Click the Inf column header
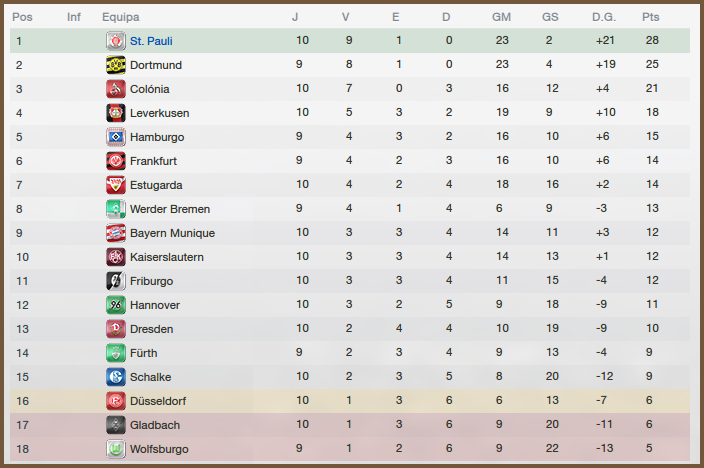704x468 pixels. click(x=74, y=17)
